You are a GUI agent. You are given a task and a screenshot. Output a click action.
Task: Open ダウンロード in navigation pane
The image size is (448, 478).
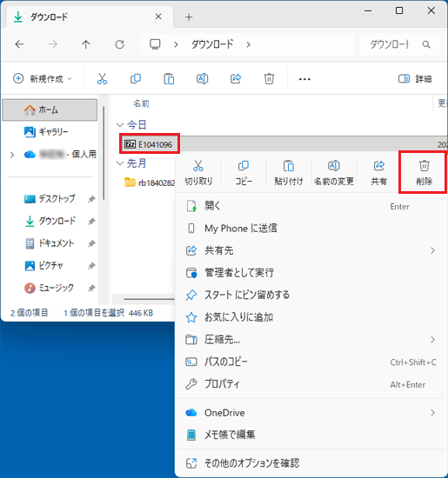50,222
